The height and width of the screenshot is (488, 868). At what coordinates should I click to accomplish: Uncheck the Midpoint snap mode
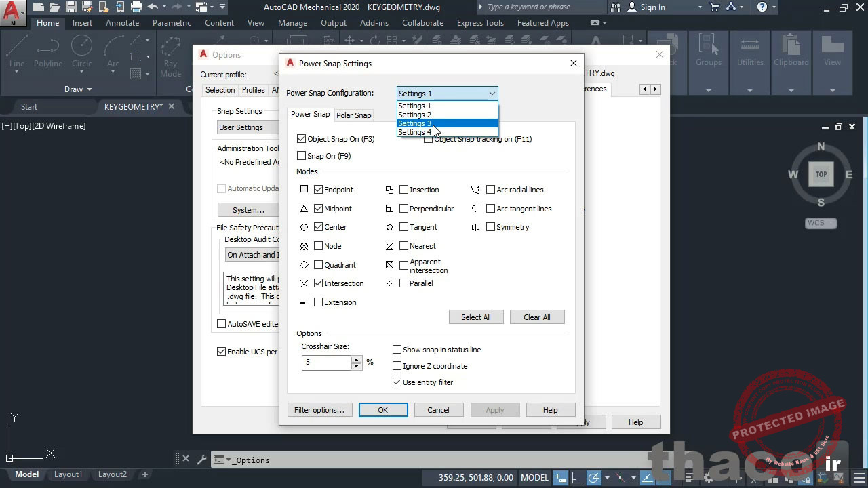tap(319, 209)
